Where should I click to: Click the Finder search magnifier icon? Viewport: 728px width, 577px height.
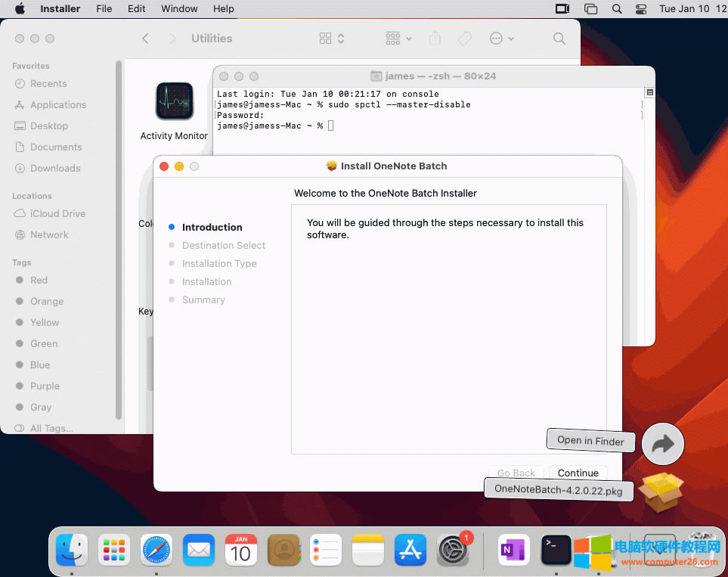(x=559, y=39)
